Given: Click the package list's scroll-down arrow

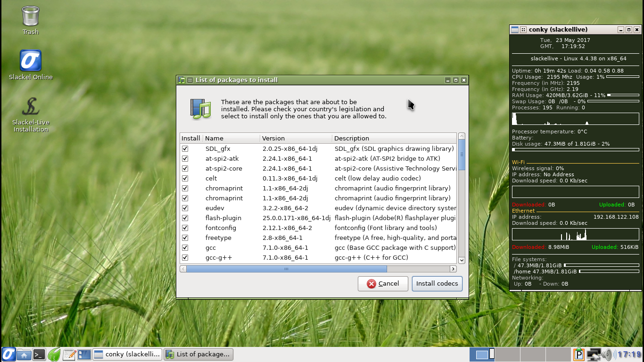Looking at the screenshot, I should 462,260.
